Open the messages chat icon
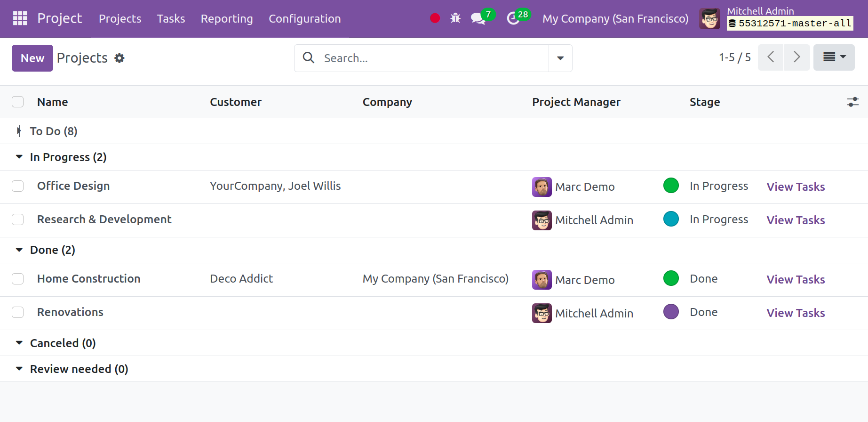The height and width of the screenshot is (422, 868). pos(478,18)
